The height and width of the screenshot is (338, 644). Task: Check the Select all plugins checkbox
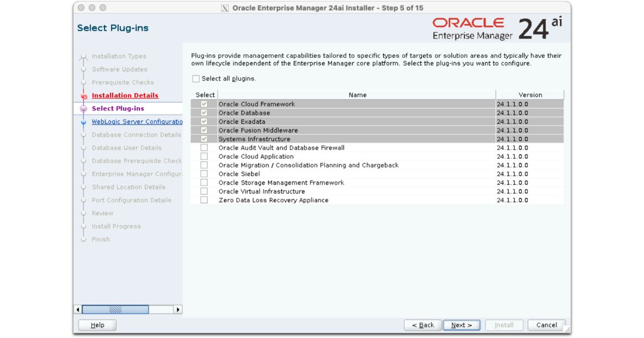pyautogui.click(x=196, y=79)
